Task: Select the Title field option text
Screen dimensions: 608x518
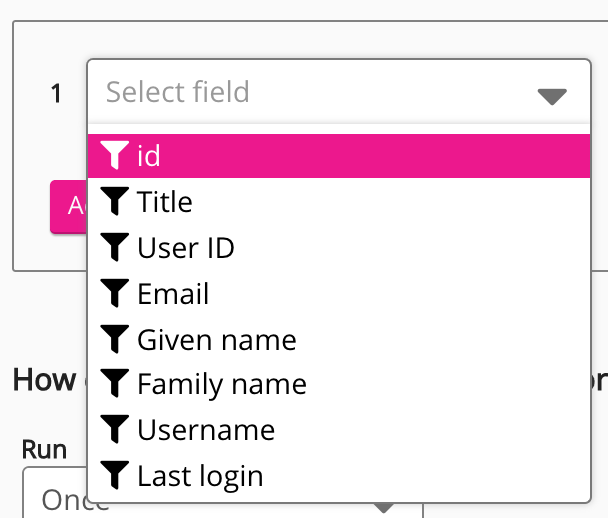Action: 165,202
